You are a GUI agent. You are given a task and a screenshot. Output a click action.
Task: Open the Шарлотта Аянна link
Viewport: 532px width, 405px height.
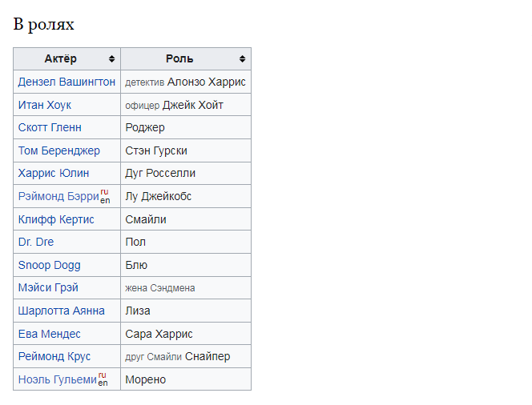point(62,311)
